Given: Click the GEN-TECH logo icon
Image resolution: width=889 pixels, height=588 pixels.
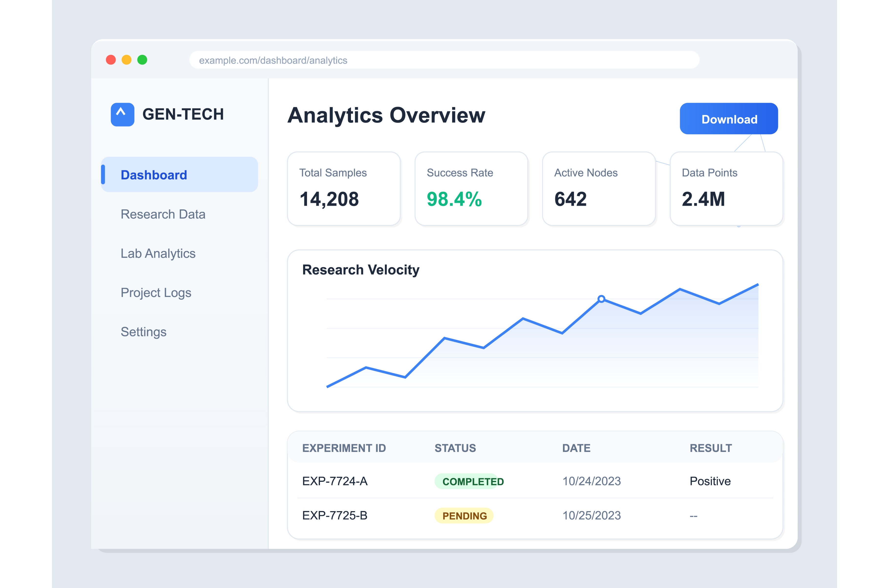Looking at the screenshot, I should point(122,114).
